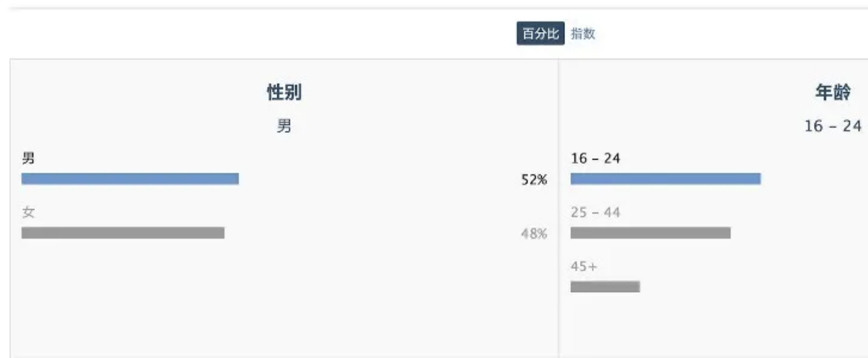868x358 pixels.
Task: Click the gray 45+ age bar
Action: pyautogui.click(x=605, y=286)
